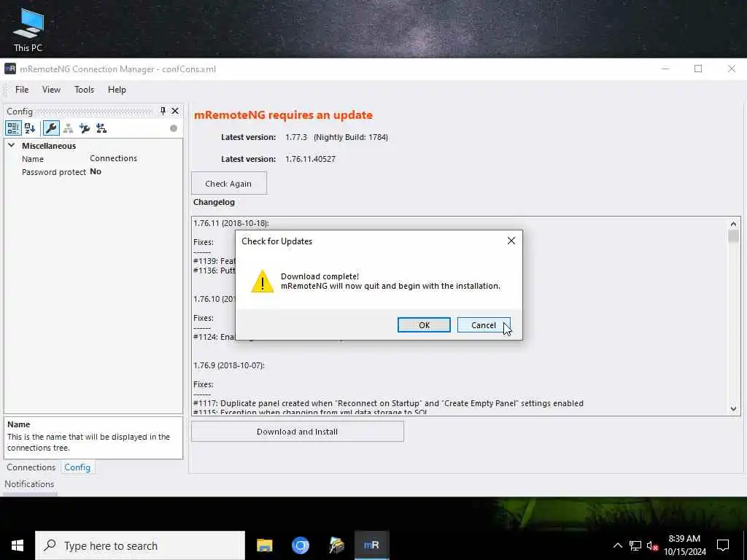This screenshot has width=747, height=560.
Task: Click the version number 1.76.11.40527 text
Action: tap(311, 159)
